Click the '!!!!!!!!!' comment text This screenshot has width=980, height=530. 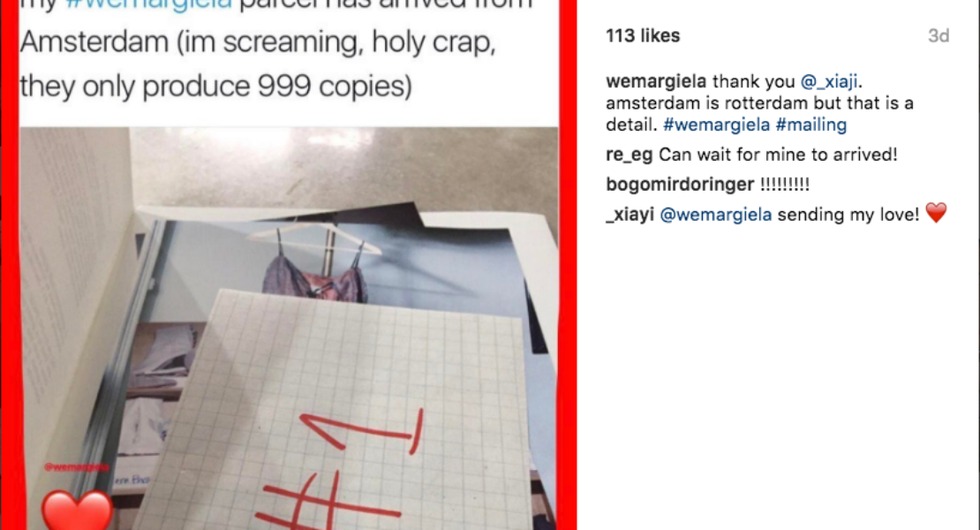point(784,185)
